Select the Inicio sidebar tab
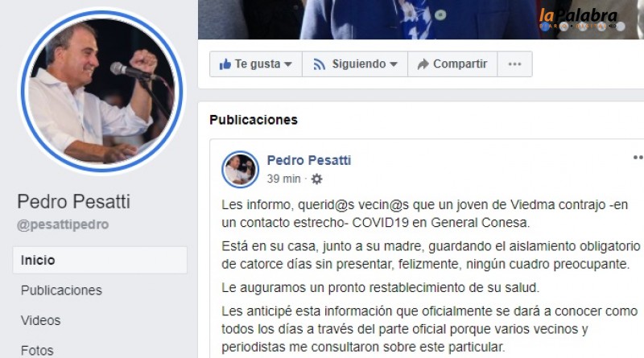This screenshot has width=644, height=358. click(100, 261)
